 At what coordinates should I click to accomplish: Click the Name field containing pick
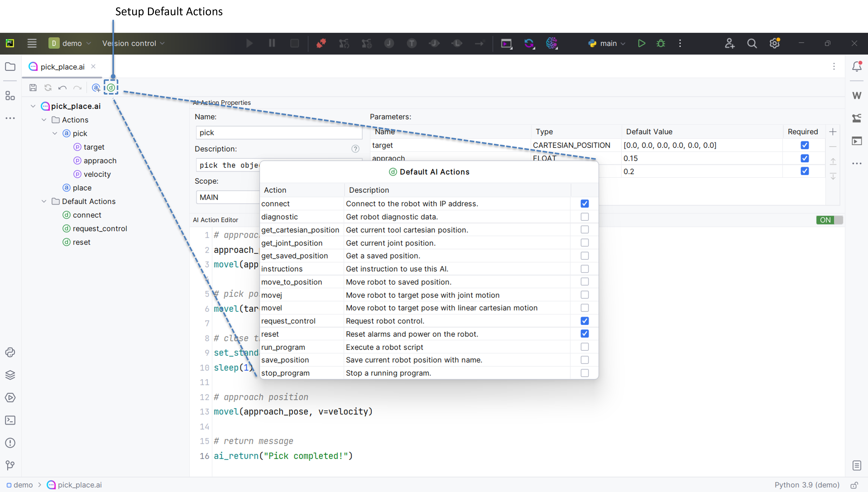pyautogui.click(x=279, y=133)
